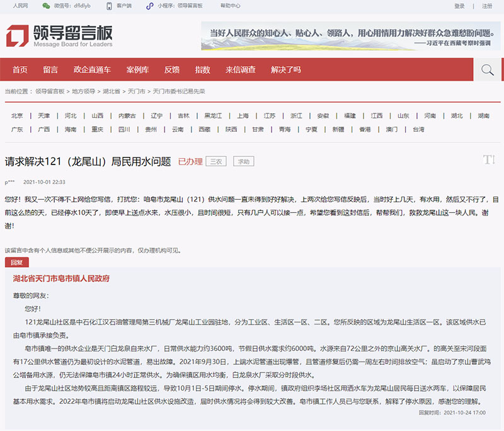Click the 领导留言板 site logo
504x431 pixels.
60,36
